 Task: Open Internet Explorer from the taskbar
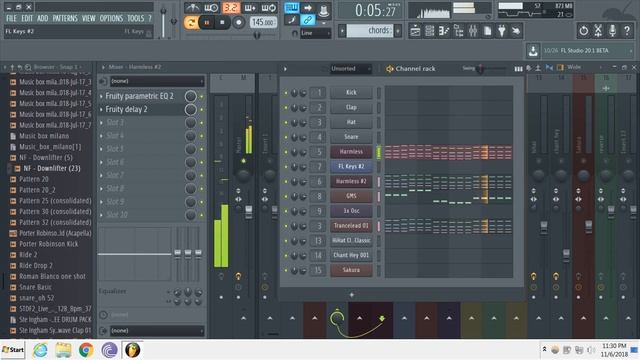click(40, 350)
